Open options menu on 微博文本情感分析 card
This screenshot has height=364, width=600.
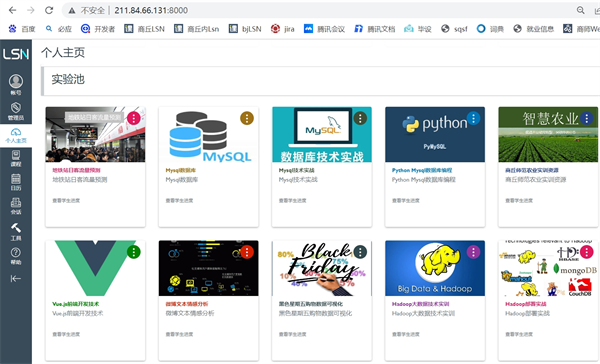(x=247, y=252)
